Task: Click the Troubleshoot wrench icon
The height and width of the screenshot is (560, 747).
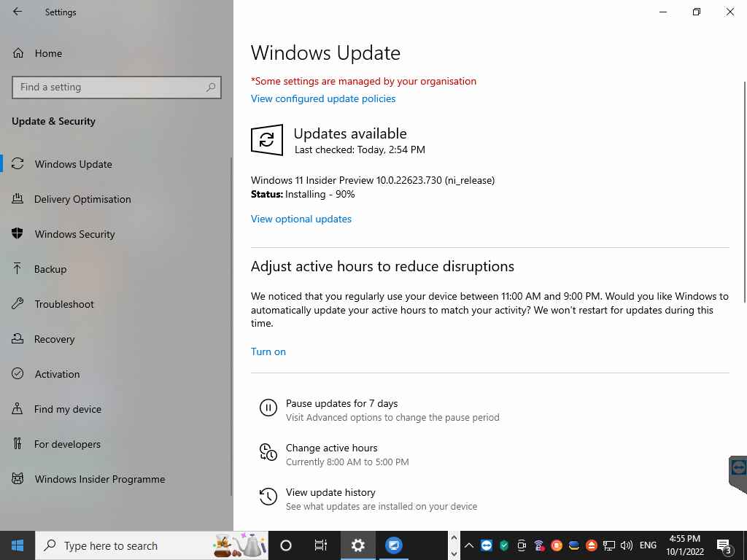Action: (x=18, y=303)
